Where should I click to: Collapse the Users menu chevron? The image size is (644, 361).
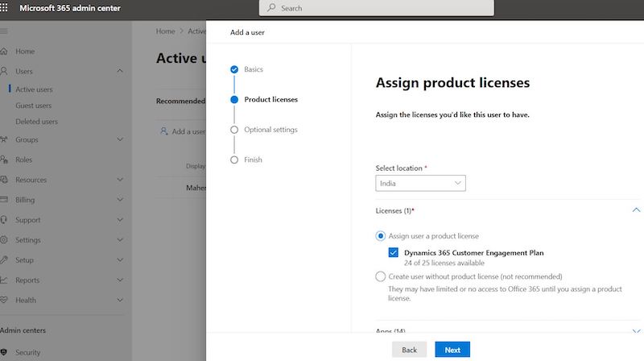[x=119, y=71]
